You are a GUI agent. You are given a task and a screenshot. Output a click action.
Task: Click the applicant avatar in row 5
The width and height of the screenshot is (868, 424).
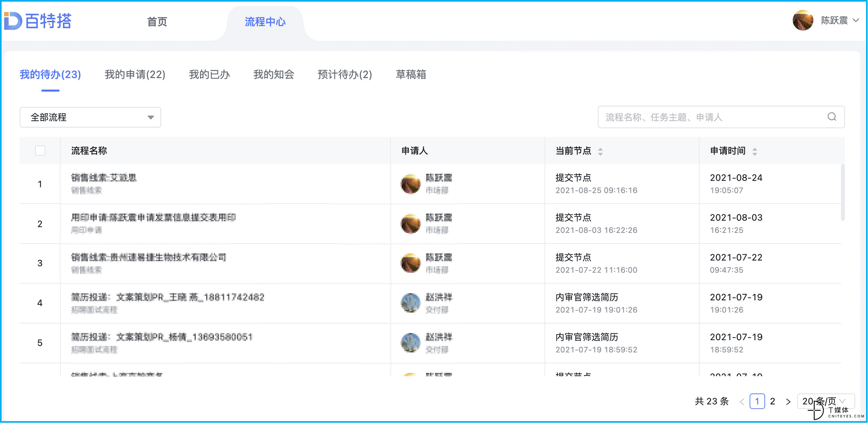coord(410,343)
